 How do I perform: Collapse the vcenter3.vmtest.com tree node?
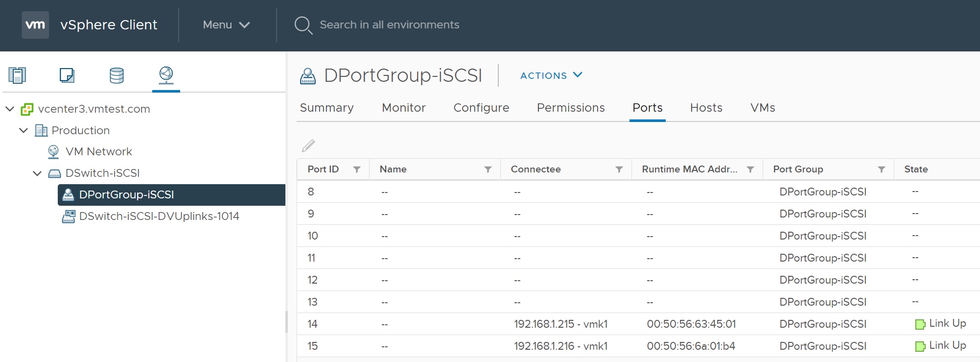click(x=10, y=109)
